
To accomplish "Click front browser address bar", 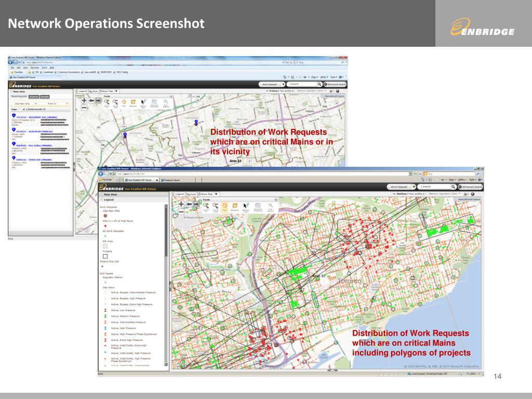I will tap(263, 174).
